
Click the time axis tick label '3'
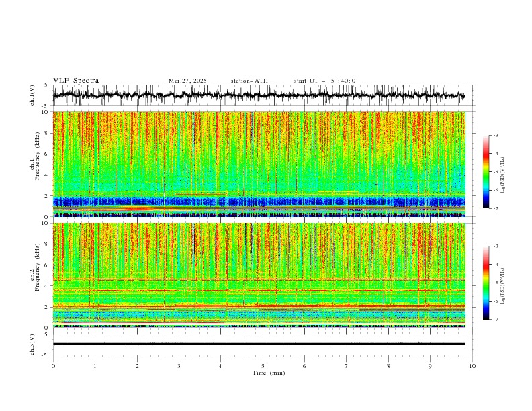coord(179,366)
